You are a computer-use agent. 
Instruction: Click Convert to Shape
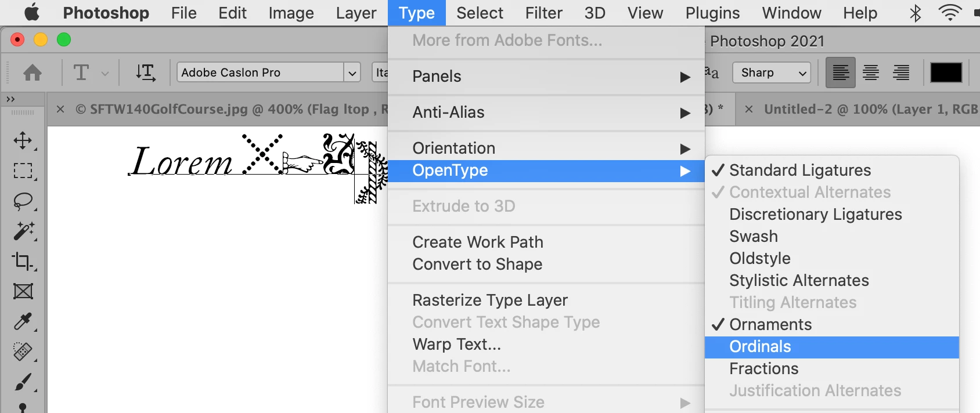coord(477,264)
